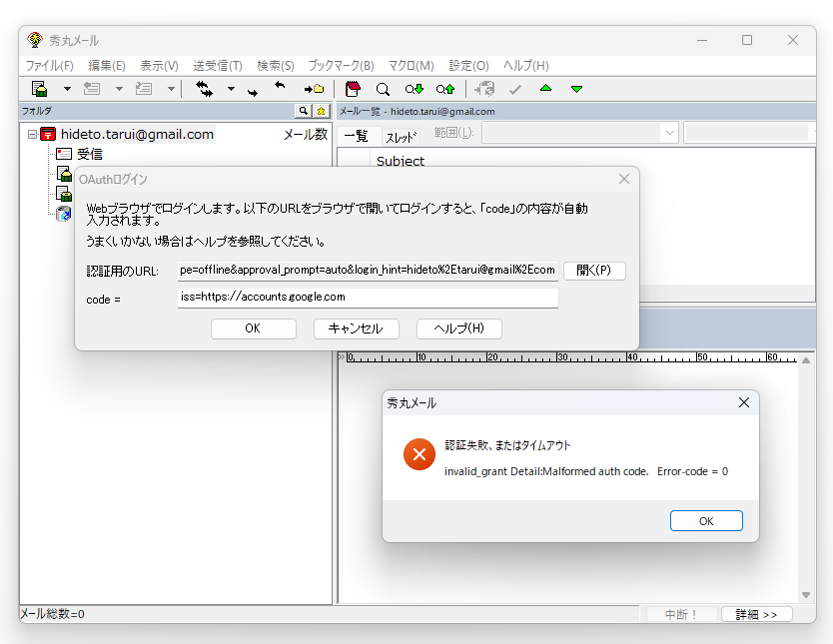Click the move-mail-to-folder arrow icon

[312, 89]
